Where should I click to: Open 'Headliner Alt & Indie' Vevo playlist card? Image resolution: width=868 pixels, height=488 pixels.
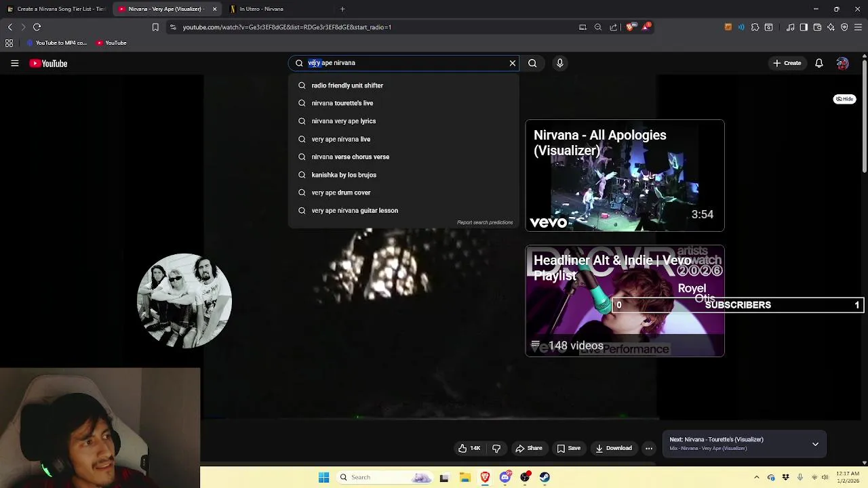pyautogui.click(x=625, y=301)
